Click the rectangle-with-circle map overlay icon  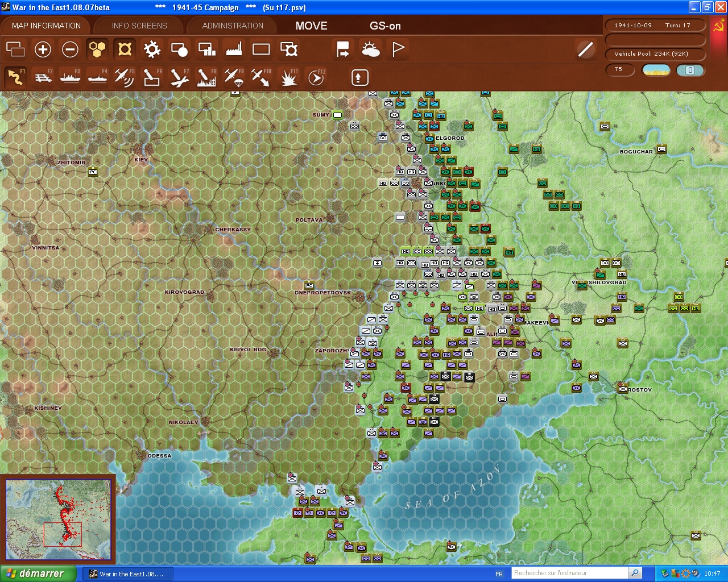[179, 49]
